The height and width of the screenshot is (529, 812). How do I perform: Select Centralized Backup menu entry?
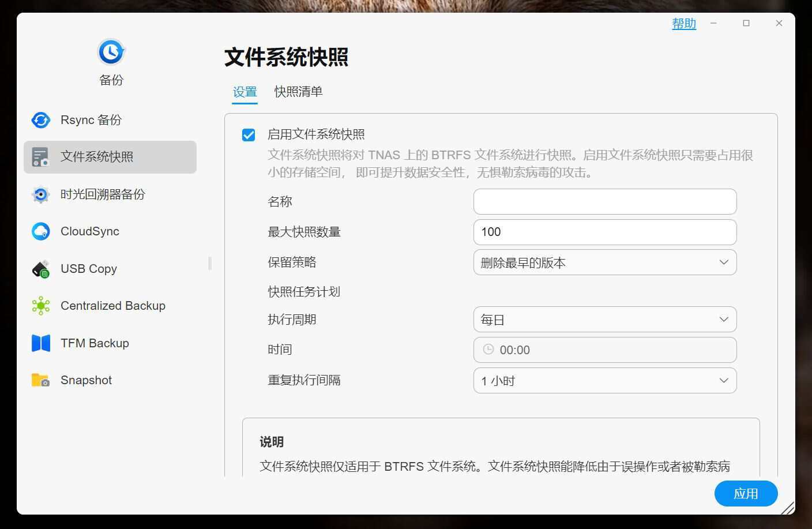tap(110, 306)
